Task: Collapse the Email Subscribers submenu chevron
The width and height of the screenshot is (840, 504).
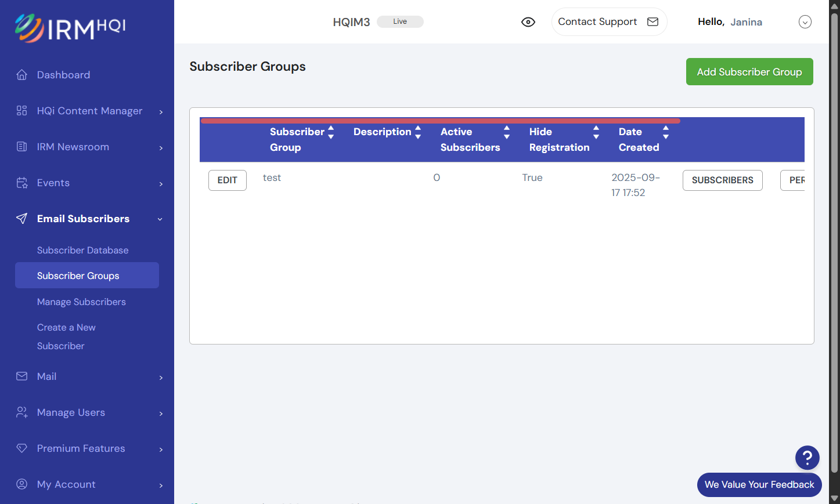Action: point(160,219)
